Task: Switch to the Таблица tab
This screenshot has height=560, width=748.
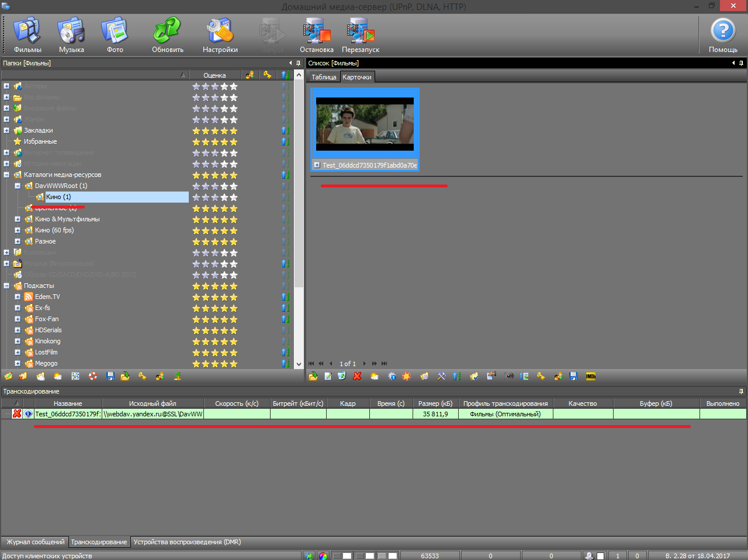Action: [x=324, y=77]
